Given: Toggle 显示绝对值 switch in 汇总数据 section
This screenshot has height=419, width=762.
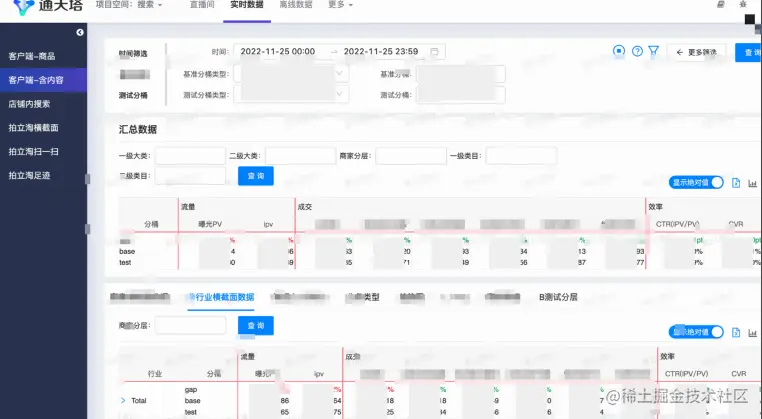Looking at the screenshot, I should pos(696,182).
